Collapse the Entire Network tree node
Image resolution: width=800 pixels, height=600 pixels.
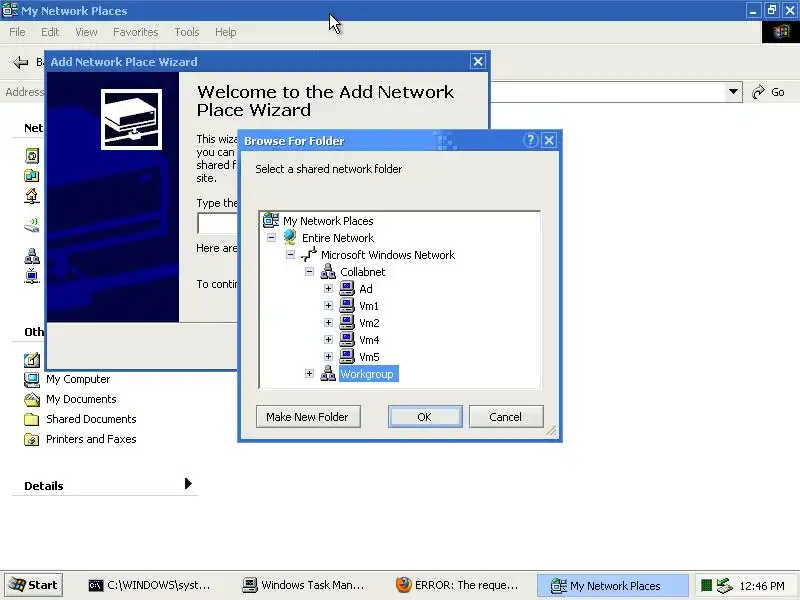(x=271, y=237)
